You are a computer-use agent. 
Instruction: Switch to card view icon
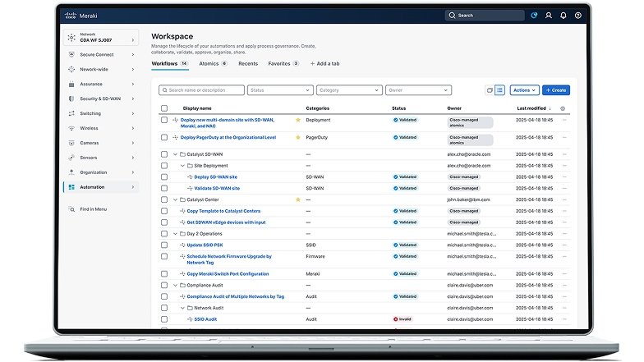(490, 90)
